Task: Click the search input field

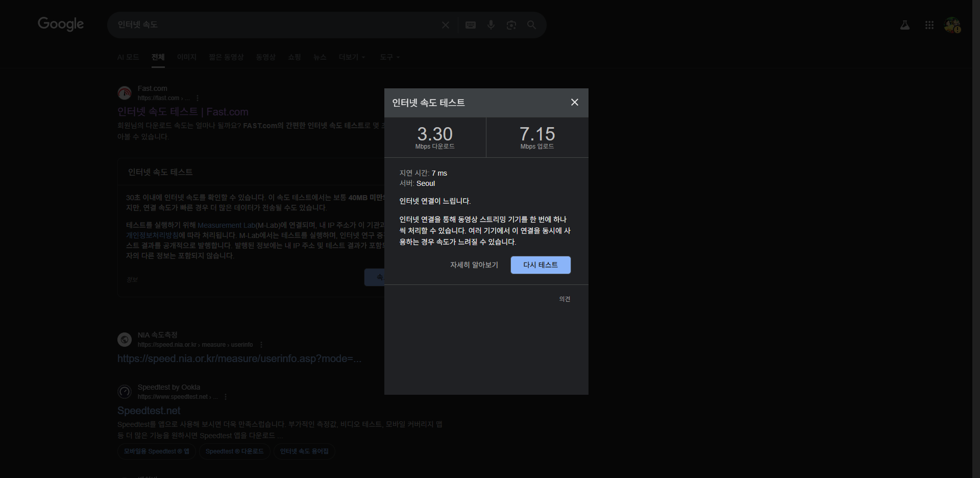Action: tap(276, 25)
